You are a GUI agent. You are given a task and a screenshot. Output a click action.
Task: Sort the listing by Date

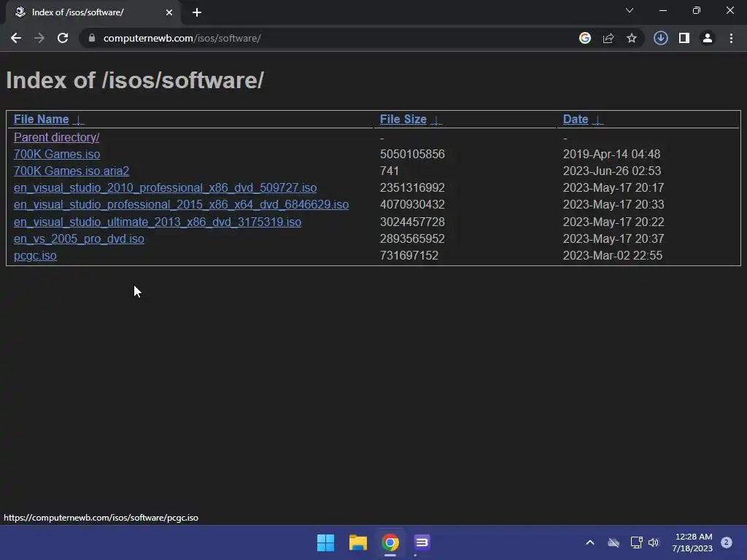click(576, 120)
